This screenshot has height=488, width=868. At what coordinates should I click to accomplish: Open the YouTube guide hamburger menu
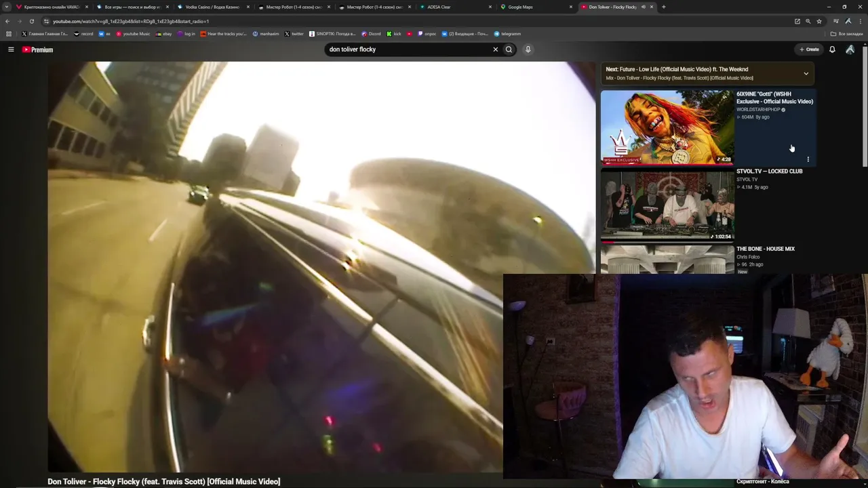[x=11, y=49]
